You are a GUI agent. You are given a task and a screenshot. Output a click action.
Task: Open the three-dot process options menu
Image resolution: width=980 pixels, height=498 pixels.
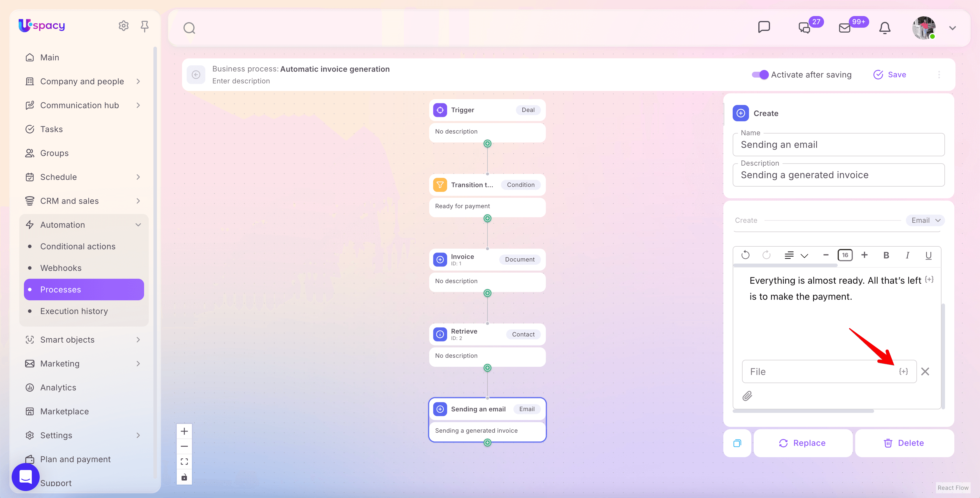coord(939,75)
